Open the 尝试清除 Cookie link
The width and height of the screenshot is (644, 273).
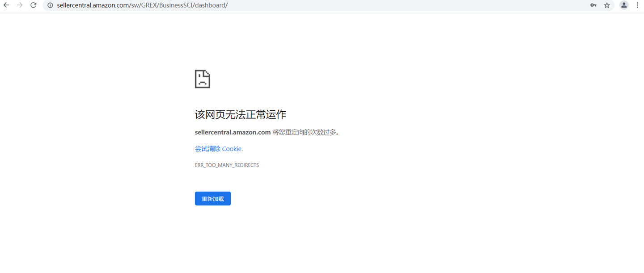pos(219,148)
